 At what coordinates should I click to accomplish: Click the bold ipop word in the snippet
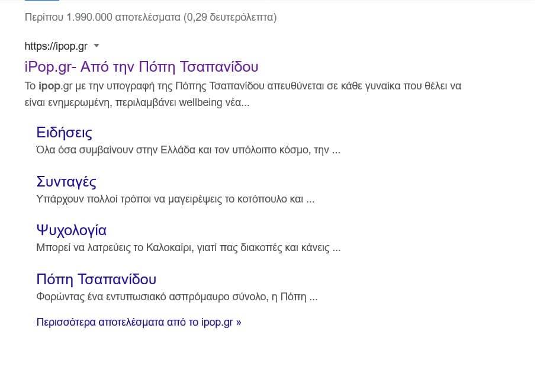point(50,86)
